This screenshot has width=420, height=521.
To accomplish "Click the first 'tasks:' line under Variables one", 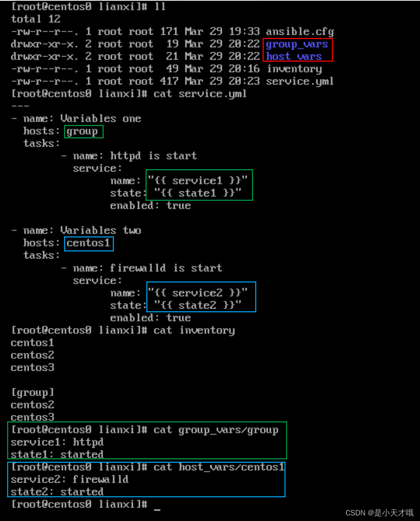I will (x=42, y=143).
